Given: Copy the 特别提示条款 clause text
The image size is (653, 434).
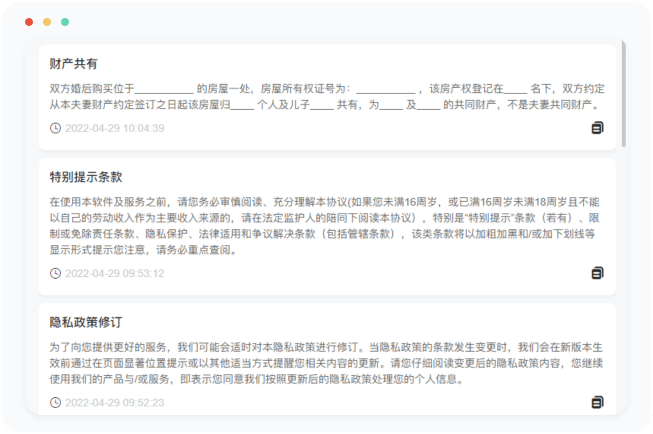Looking at the screenshot, I should click(597, 273).
